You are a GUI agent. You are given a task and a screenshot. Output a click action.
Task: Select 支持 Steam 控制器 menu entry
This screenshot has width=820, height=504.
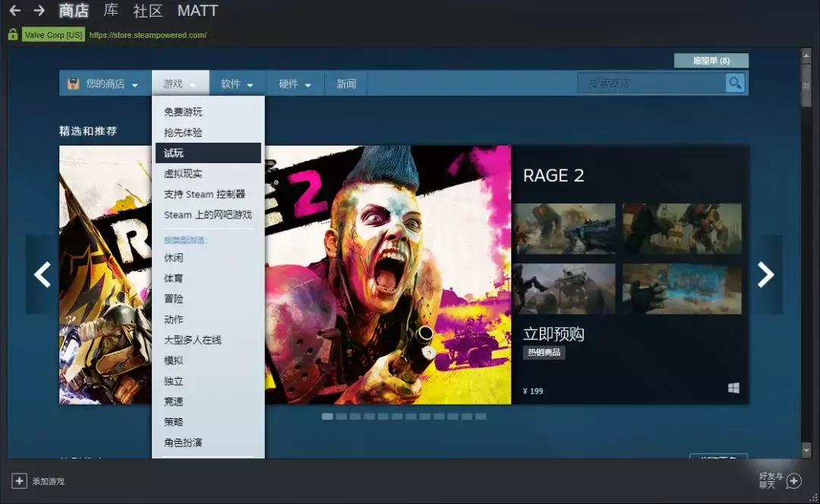coord(204,194)
